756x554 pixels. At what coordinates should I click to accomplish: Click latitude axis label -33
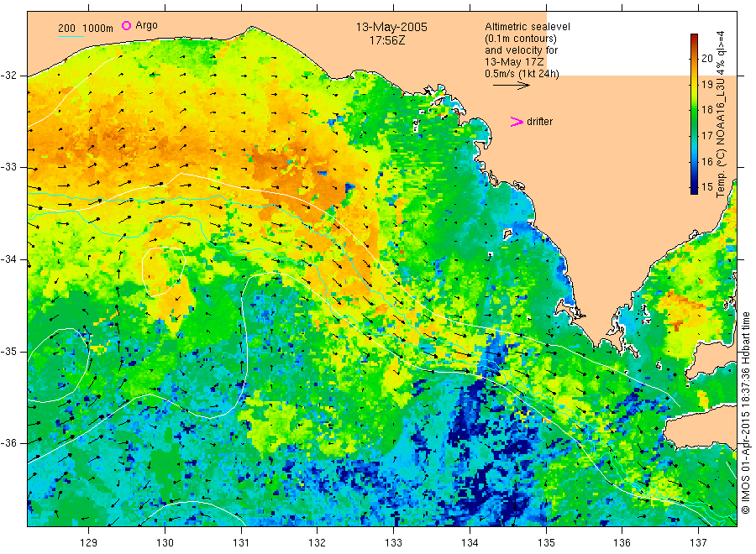click(x=8, y=167)
